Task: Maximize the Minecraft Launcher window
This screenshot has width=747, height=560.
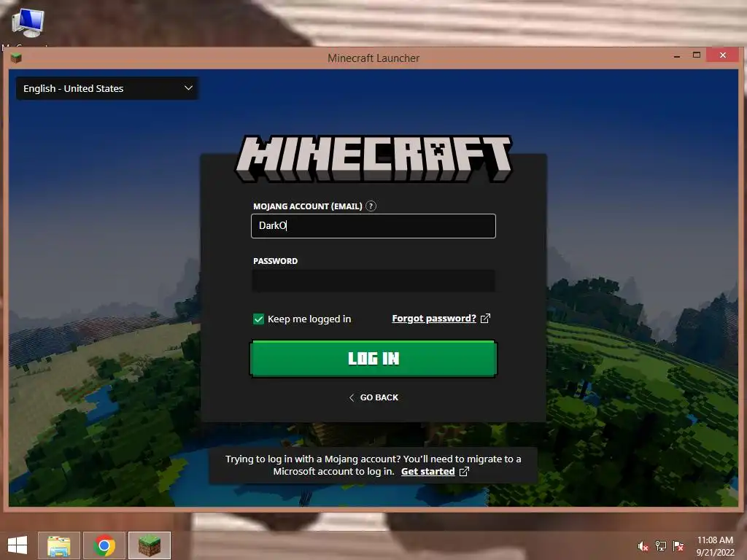Action: click(x=696, y=55)
